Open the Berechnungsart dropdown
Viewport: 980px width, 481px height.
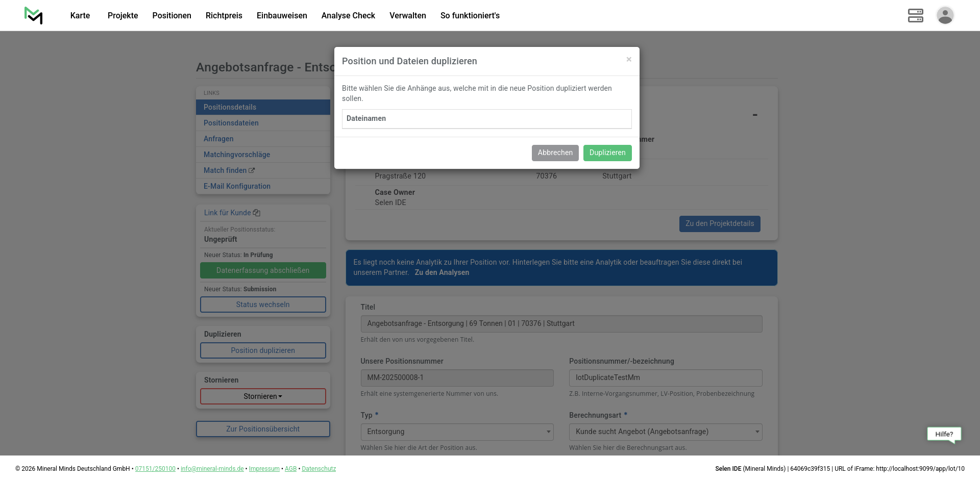tap(665, 432)
